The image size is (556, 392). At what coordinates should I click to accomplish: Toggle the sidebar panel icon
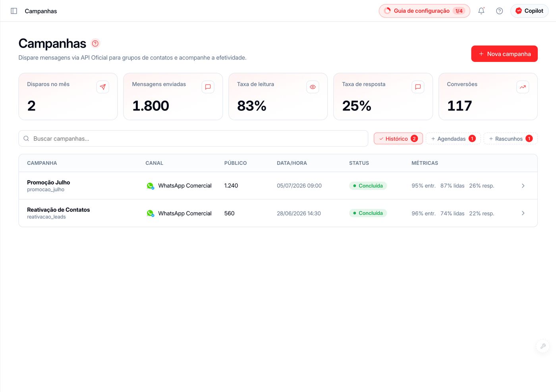tap(14, 11)
